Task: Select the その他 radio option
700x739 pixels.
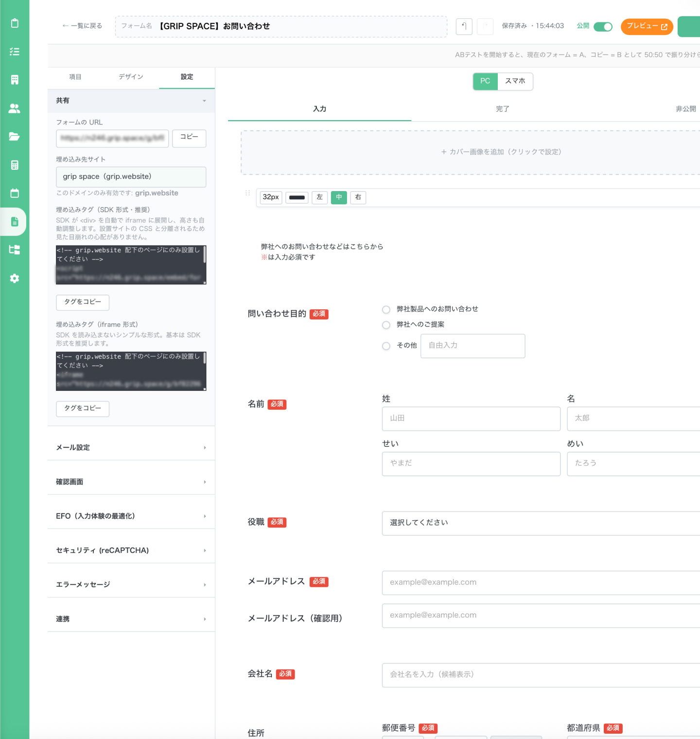Action: tap(386, 346)
